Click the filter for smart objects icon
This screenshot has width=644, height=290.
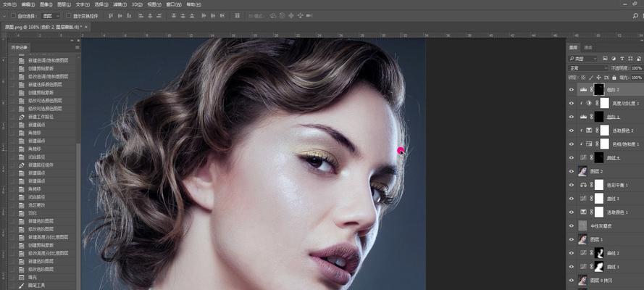pyautogui.click(x=639, y=59)
